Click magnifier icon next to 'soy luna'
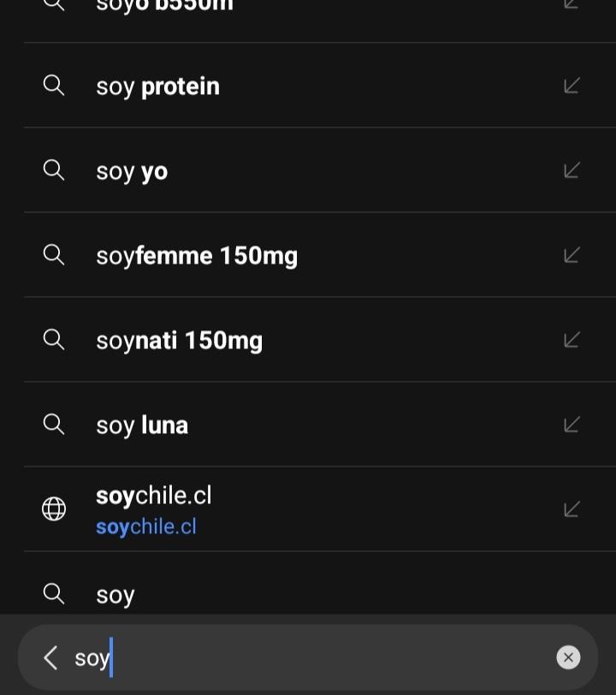The width and height of the screenshot is (616, 695). 54,425
